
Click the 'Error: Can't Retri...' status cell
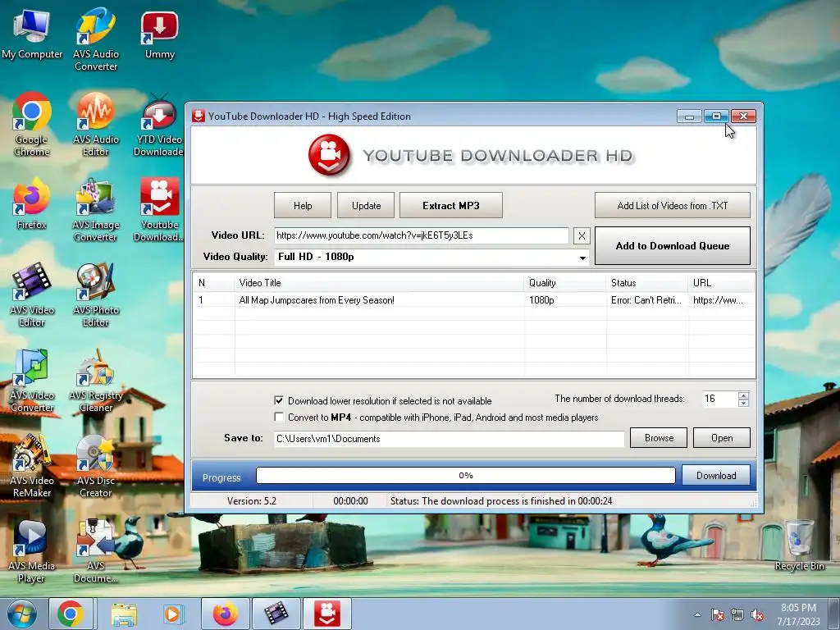(x=646, y=300)
